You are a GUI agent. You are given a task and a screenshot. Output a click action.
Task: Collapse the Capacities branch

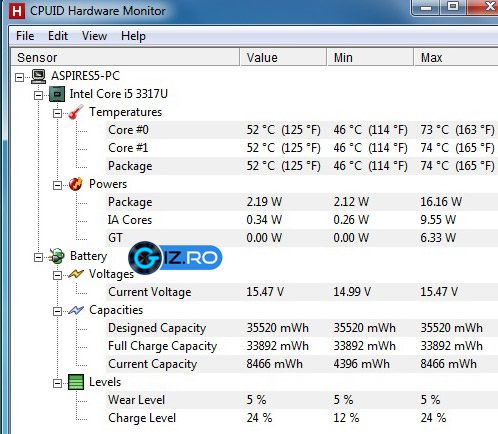pos(57,311)
